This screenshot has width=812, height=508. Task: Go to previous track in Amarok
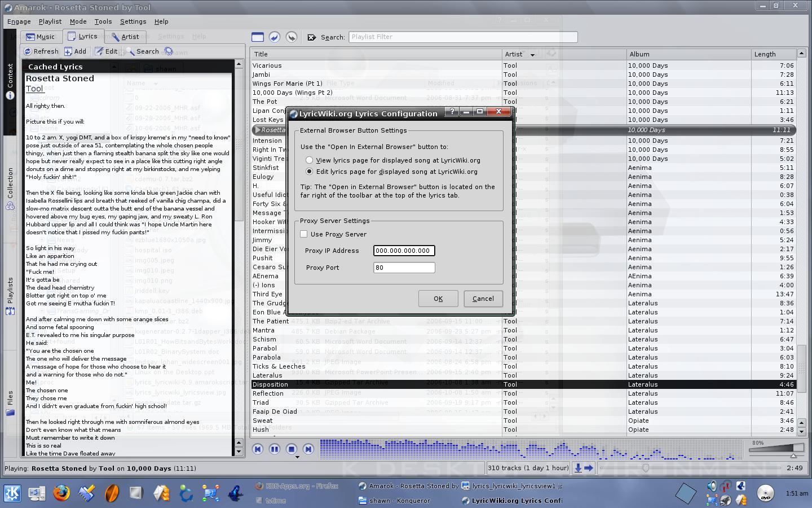[258, 449]
